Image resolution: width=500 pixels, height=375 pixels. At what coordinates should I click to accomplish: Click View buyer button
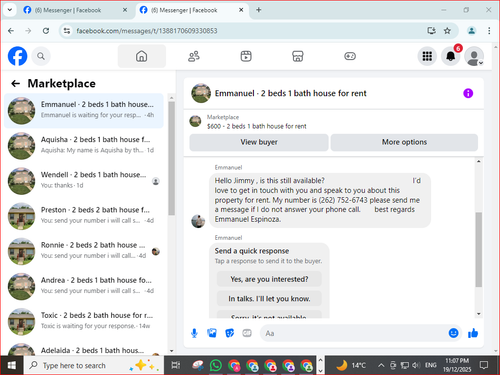coord(259,142)
